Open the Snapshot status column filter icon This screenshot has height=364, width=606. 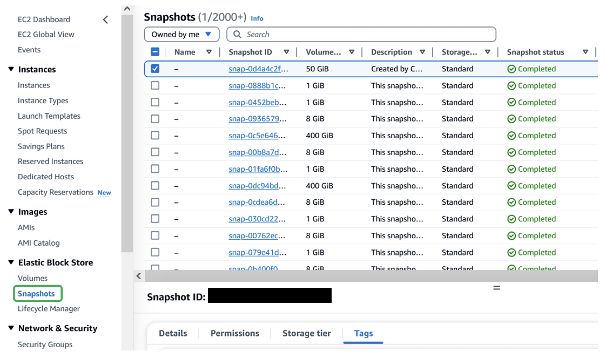pyautogui.click(x=585, y=52)
